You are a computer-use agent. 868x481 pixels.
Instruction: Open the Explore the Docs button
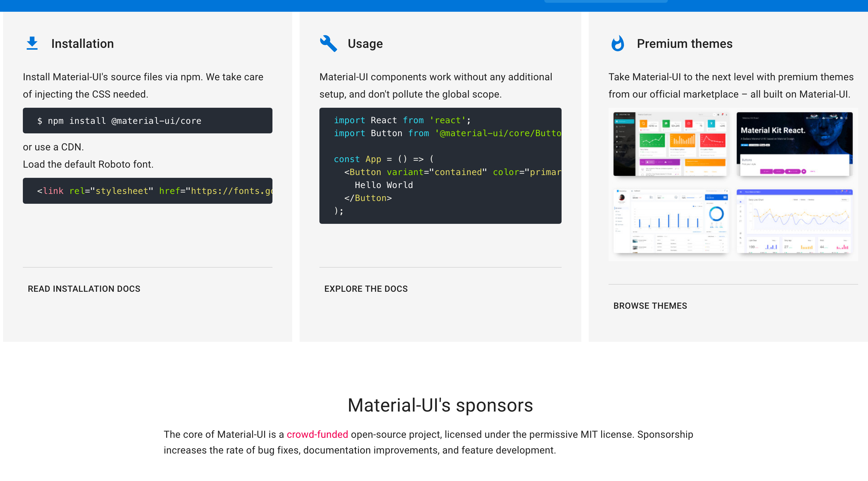click(x=366, y=289)
